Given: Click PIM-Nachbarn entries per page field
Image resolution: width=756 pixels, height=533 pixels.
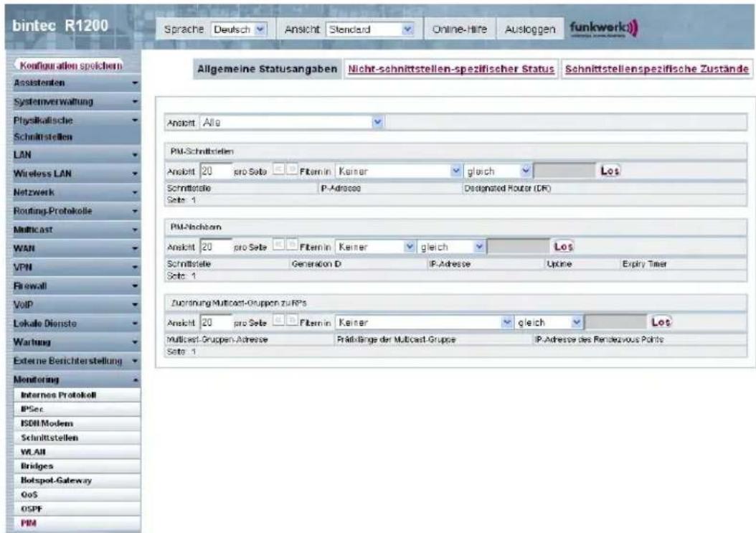Looking at the screenshot, I should (x=215, y=247).
